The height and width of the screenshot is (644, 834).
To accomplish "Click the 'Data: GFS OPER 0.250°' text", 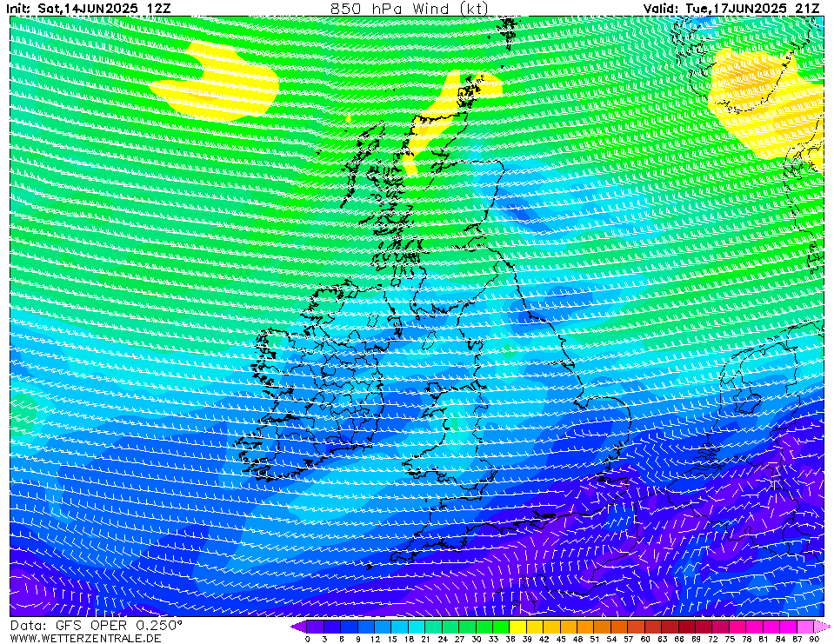I will (97, 626).
